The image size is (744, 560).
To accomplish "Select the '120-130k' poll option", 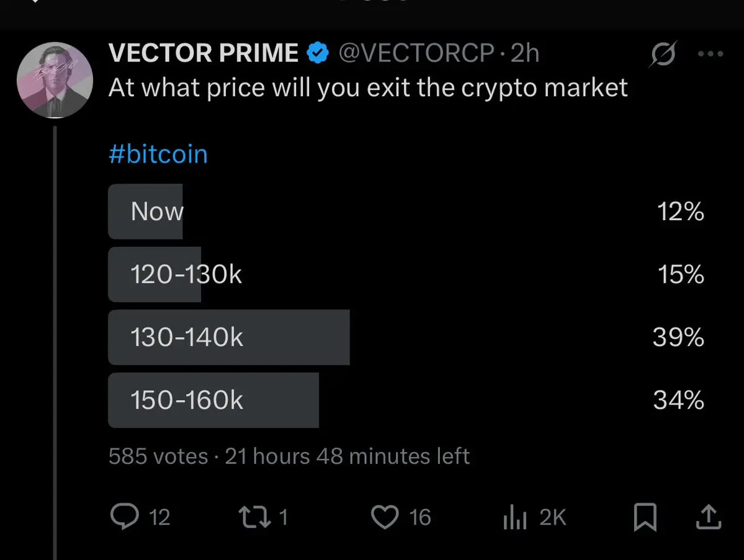I will click(x=406, y=275).
